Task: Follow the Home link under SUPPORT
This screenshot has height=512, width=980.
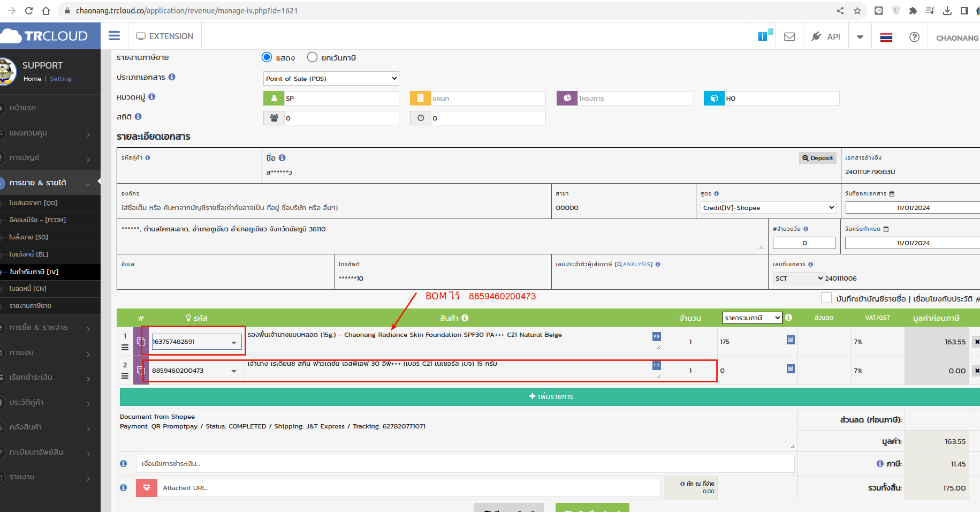Action: click(32, 79)
